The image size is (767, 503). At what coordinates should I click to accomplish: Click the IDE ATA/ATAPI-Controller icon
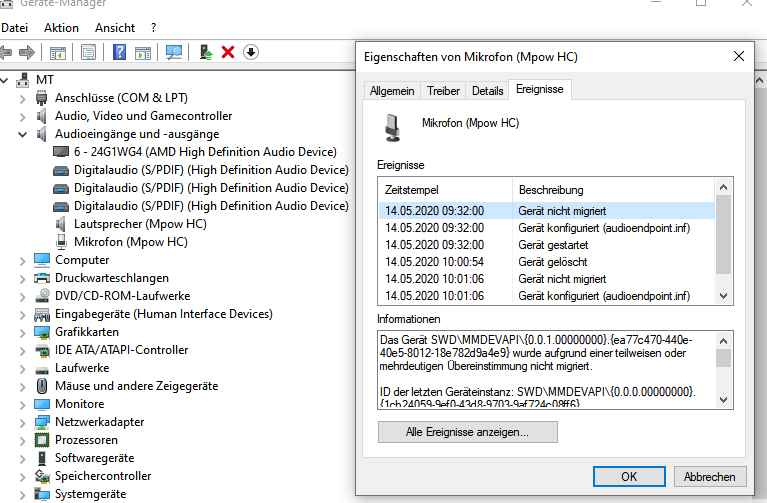point(42,350)
